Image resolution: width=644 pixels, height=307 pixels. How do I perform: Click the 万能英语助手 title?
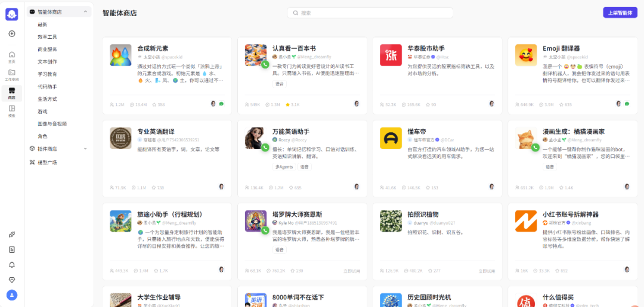[291, 131]
